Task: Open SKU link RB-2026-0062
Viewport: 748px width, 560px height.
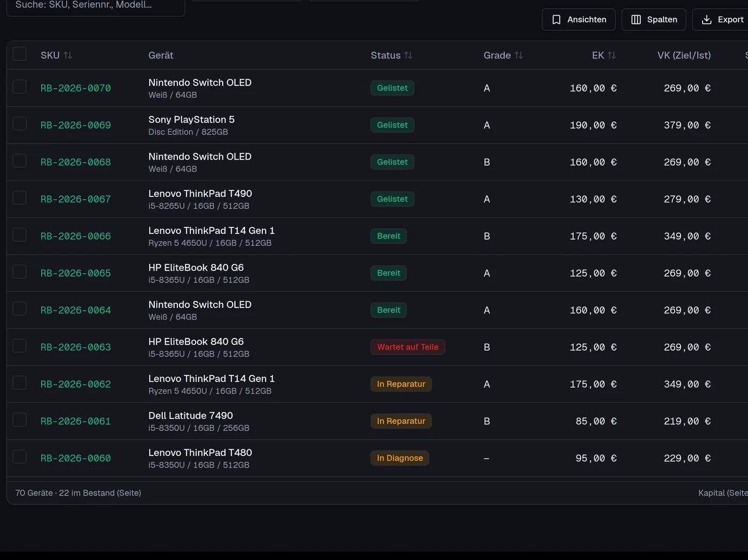Action: [x=76, y=384]
